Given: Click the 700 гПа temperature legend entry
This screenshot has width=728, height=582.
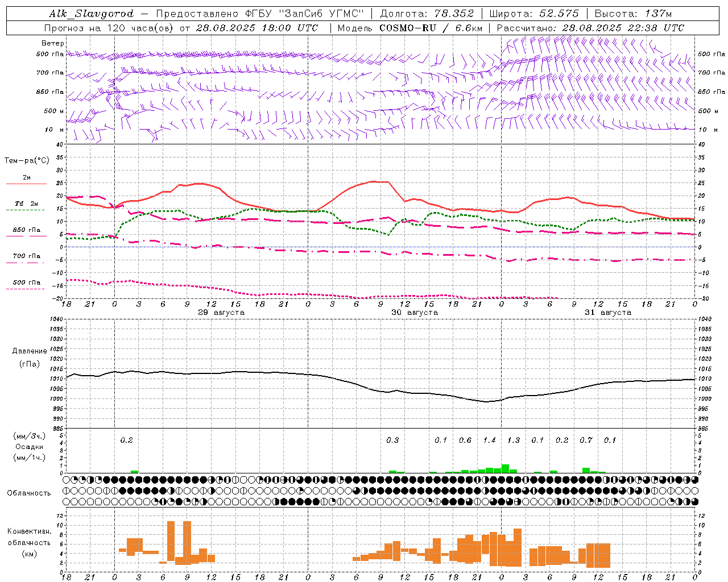Looking at the screenshot, I should tap(27, 256).
